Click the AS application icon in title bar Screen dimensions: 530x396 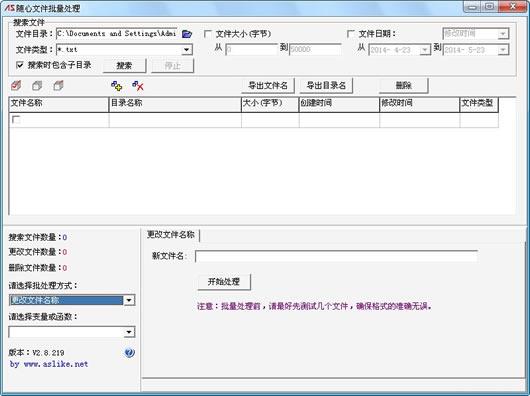click(x=9, y=7)
